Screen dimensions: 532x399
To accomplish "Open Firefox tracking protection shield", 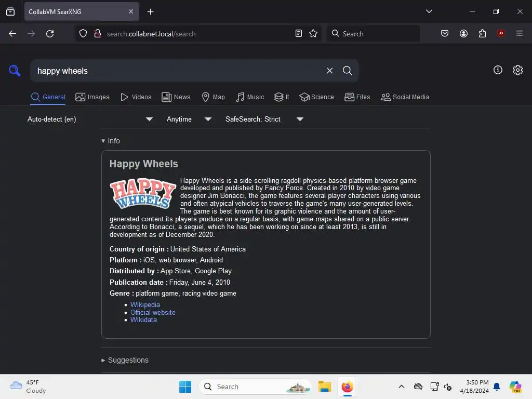I will [83, 34].
